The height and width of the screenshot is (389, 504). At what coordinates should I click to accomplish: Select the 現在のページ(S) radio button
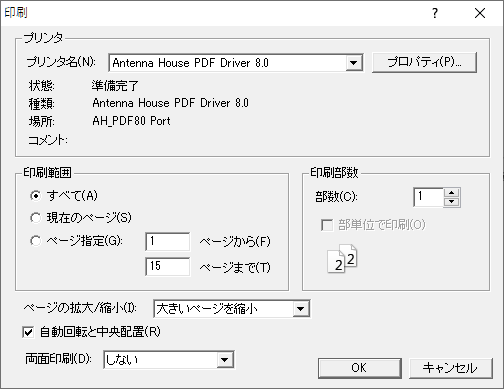click(36, 218)
